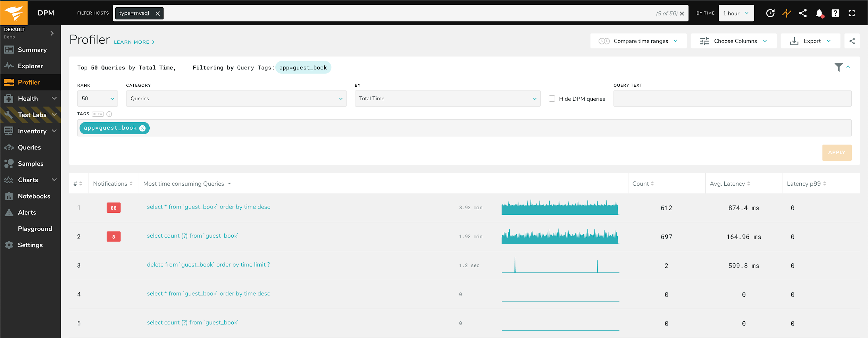Screen dimensions: 868x338
Task: Open Choose Columns dropdown
Action: click(x=733, y=41)
